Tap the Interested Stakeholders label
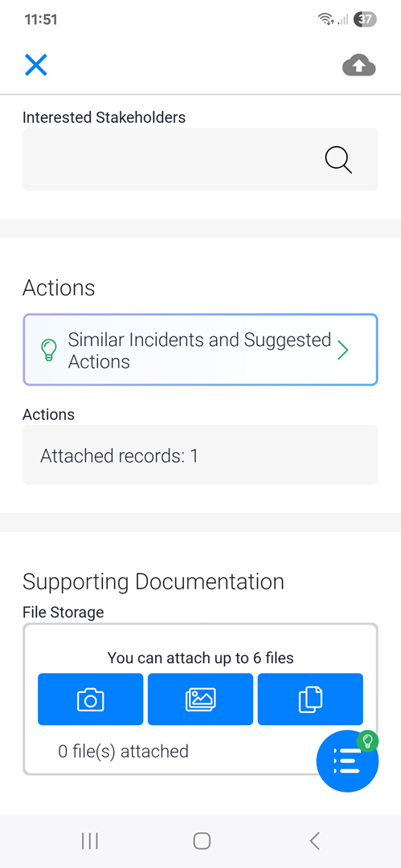 104,116
